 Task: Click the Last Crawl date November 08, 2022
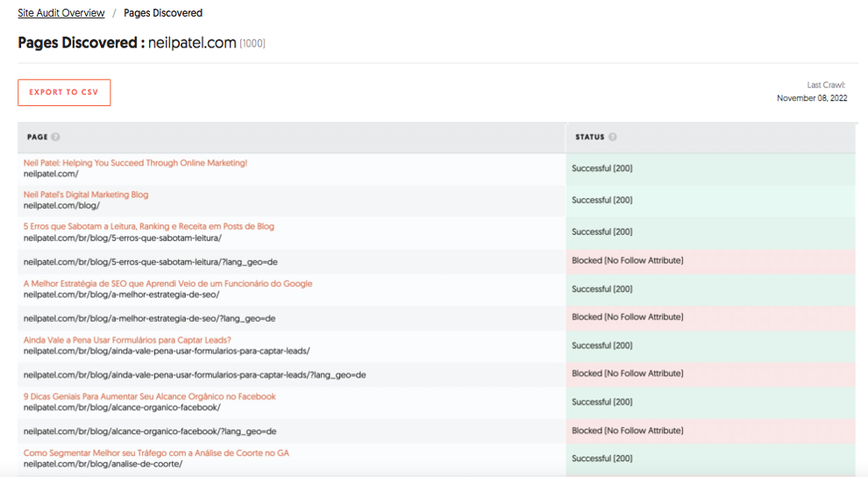click(812, 98)
